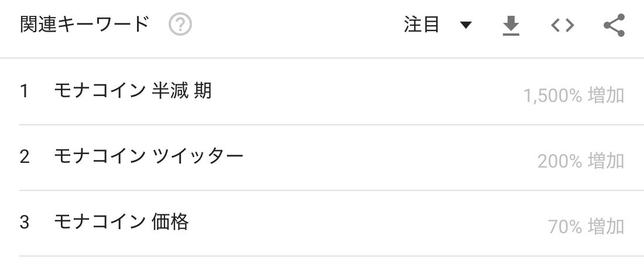
Task: Click the 関連キーワード panel title
Action: pyautogui.click(x=84, y=24)
